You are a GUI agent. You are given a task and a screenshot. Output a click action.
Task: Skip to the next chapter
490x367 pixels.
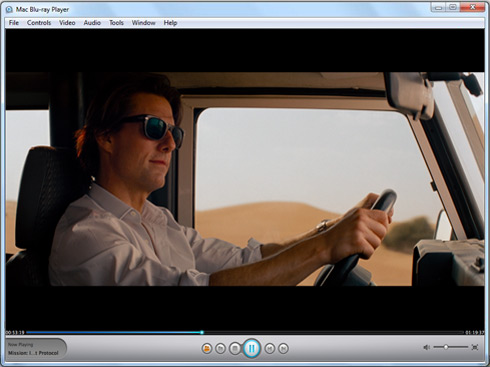(283, 349)
